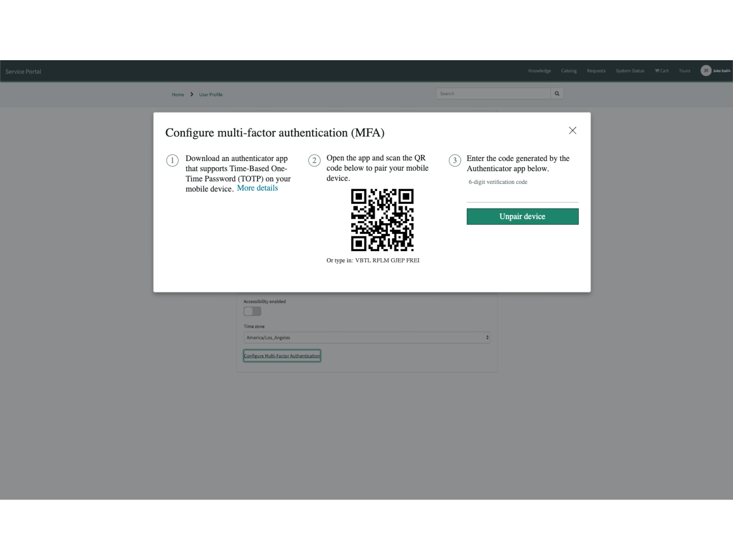Screen dimensions: 733x560
Task: Click the step 2 numbered circle
Action: (x=314, y=160)
